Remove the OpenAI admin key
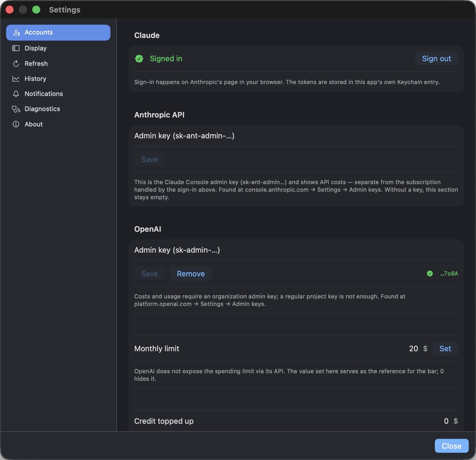476x460 pixels. 191,274
